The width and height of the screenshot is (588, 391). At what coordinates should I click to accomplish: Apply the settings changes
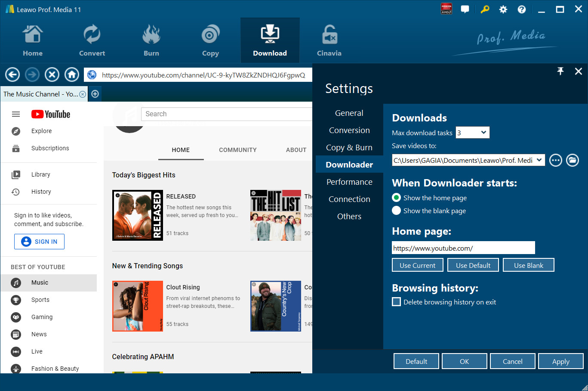pos(561,361)
